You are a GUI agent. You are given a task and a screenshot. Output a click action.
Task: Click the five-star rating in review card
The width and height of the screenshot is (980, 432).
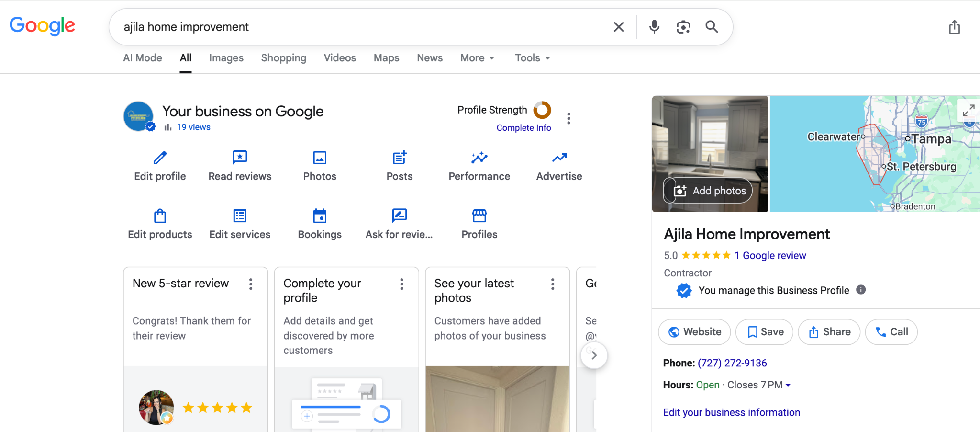[x=217, y=408]
